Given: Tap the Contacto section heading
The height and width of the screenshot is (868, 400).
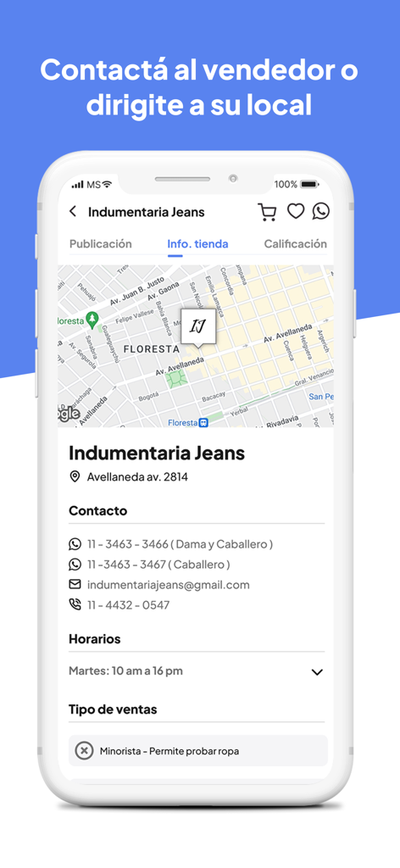Looking at the screenshot, I should coord(98,510).
